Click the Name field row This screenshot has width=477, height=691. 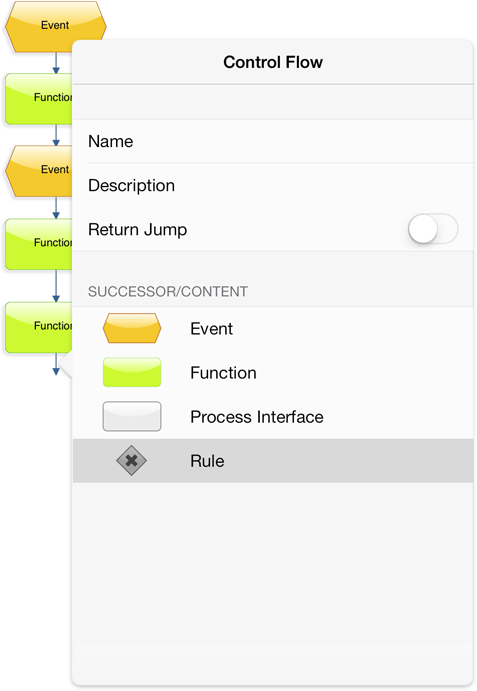coord(273,141)
